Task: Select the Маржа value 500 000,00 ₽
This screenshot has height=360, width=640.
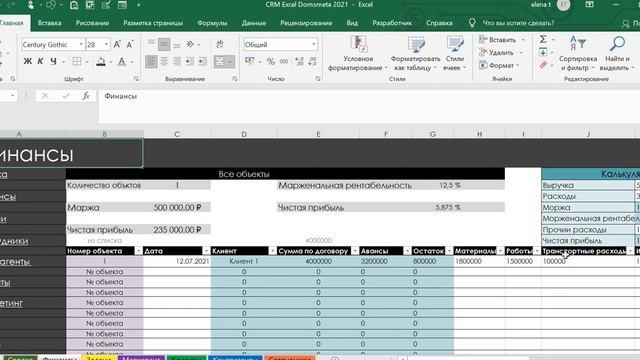Action: (177, 207)
